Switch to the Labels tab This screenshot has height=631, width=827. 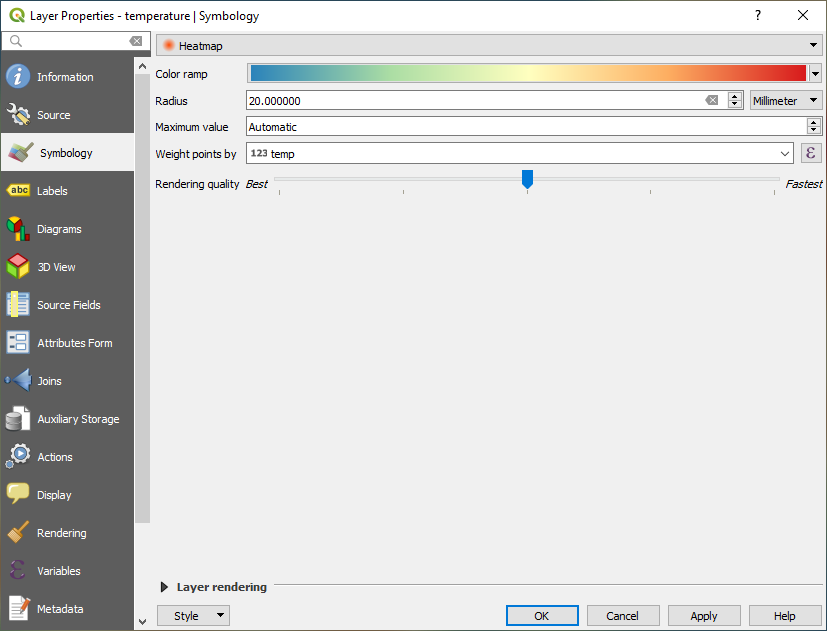point(68,190)
